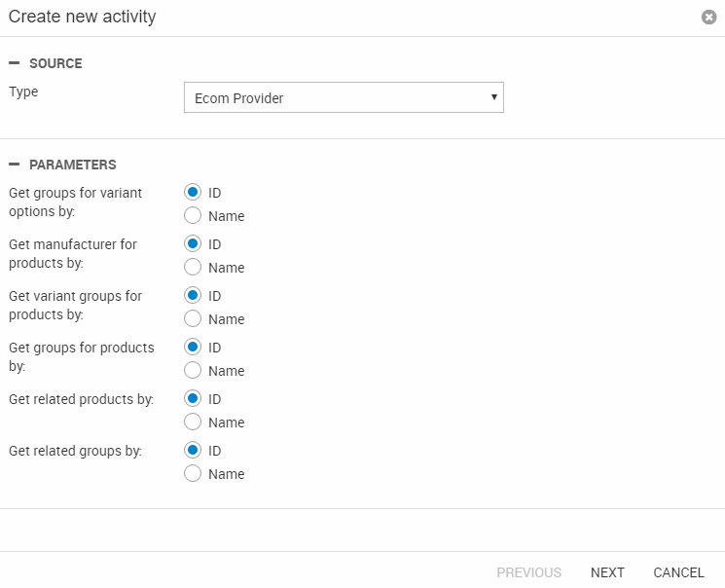Click the PREVIOUS button
The width and height of the screenshot is (725, 588).
pyautogui.click(x=528, y=572)
